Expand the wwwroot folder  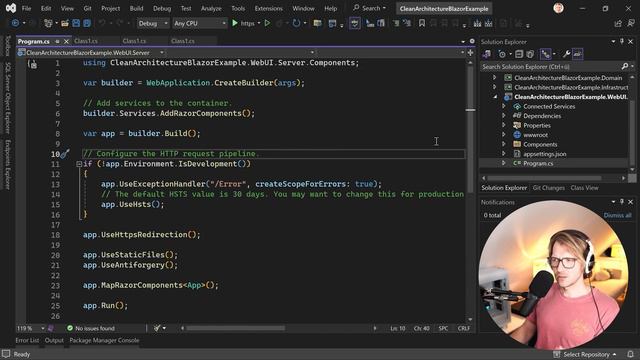(504, 135)
